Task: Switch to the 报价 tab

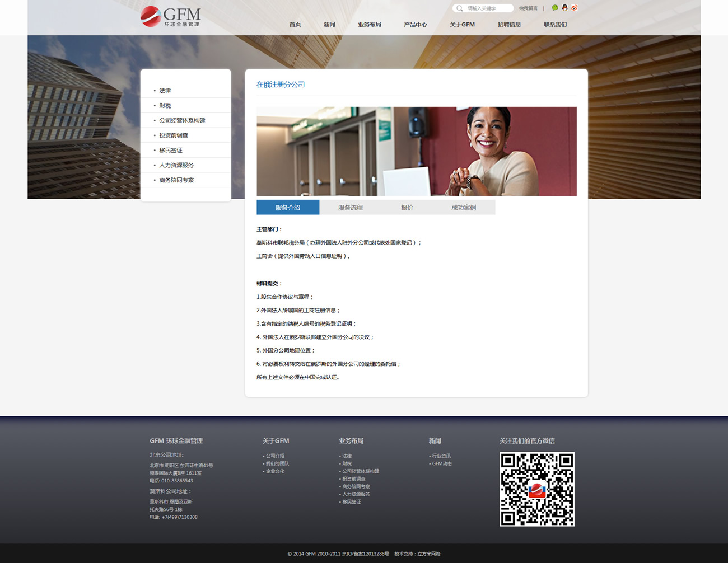Action: point(407,208)
